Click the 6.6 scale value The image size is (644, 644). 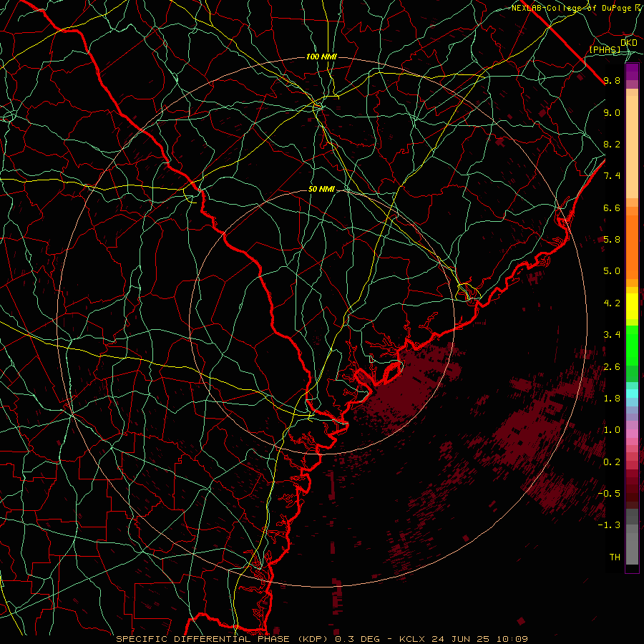tap(612, 208)
